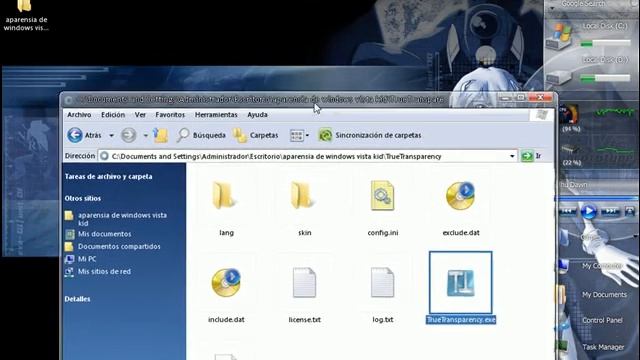Image resolution: width=640 pixels, height=360 pixels.
Task: Click Local Disk (C:) usage bar
Action: click(605, 43)
